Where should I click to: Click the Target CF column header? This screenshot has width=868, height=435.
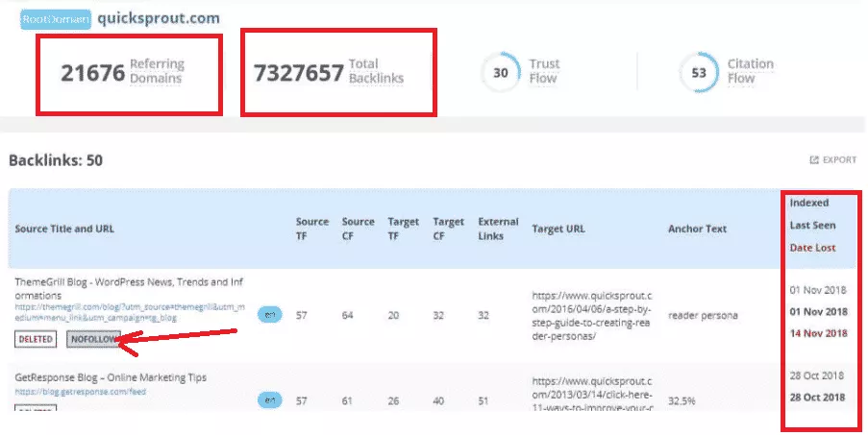(x=448, y=229)
